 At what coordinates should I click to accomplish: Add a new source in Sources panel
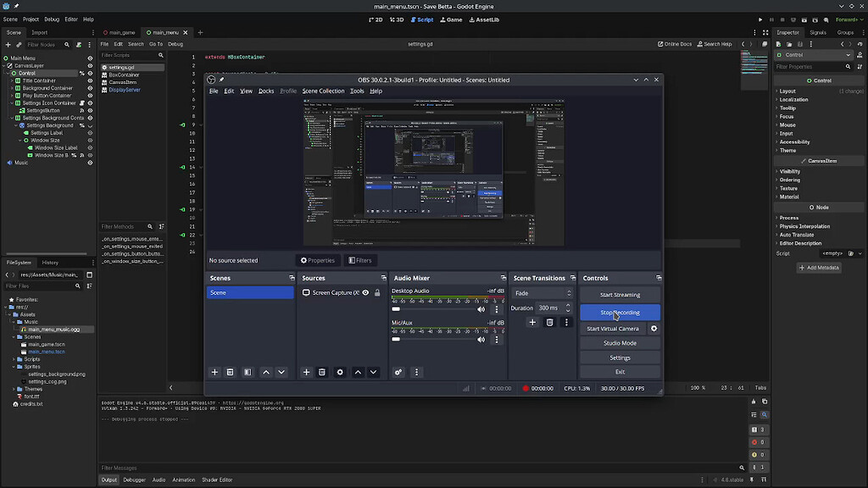click(306, 373)
